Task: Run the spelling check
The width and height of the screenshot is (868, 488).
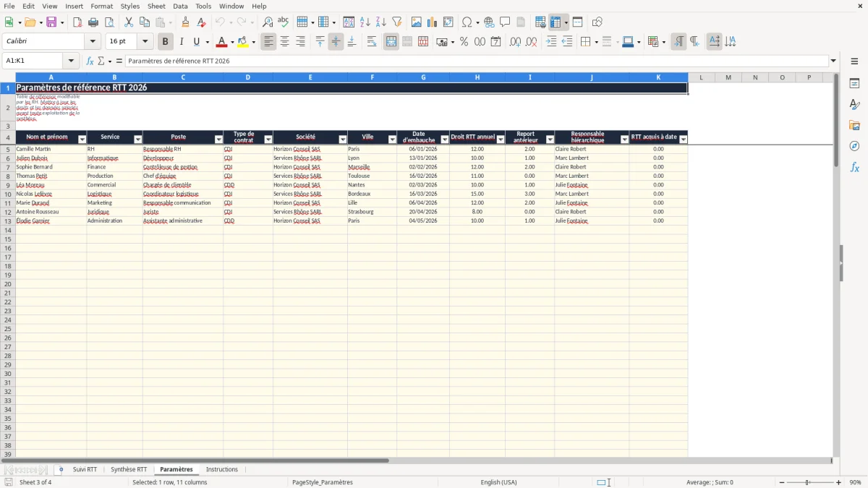Action: tap(284, 22)
